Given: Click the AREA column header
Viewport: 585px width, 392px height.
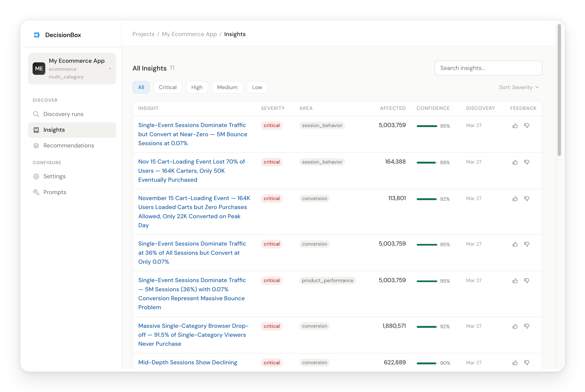Looking at the screenshot, I should [x=306, y=108].
